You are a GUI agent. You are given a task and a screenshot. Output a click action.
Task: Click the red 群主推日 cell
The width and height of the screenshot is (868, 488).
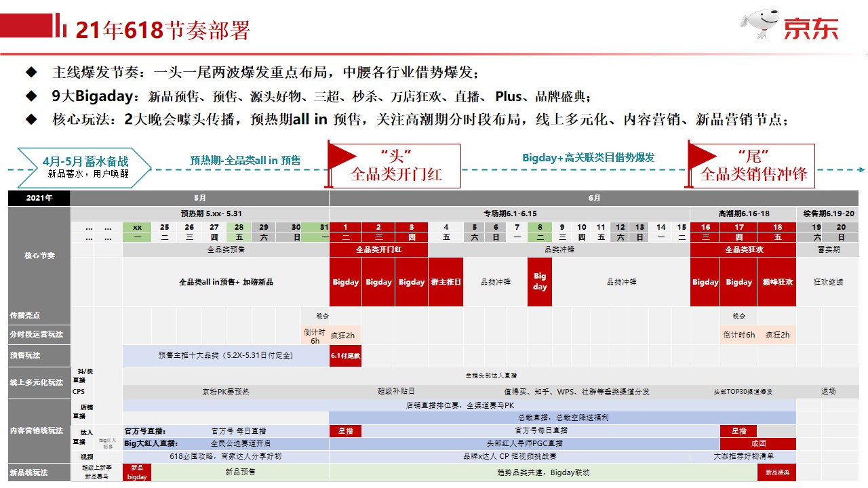(x=446, y=282)
